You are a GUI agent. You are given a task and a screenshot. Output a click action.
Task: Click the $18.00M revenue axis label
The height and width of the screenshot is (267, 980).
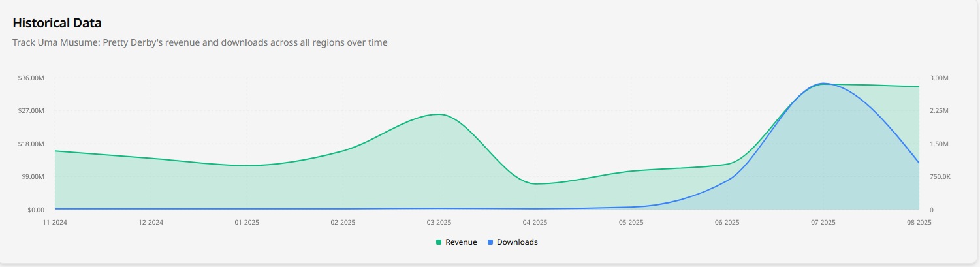click(x=31, y=144)
